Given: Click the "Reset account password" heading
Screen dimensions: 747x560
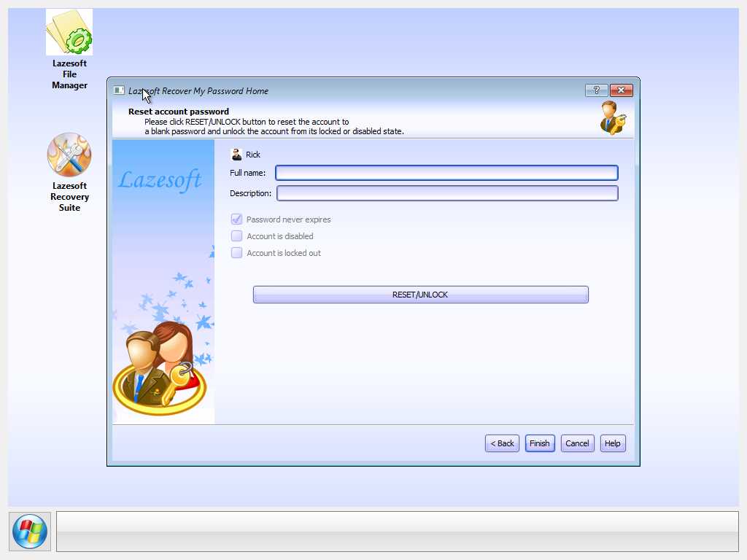Looking at the screenshot, I should point(179,112).
